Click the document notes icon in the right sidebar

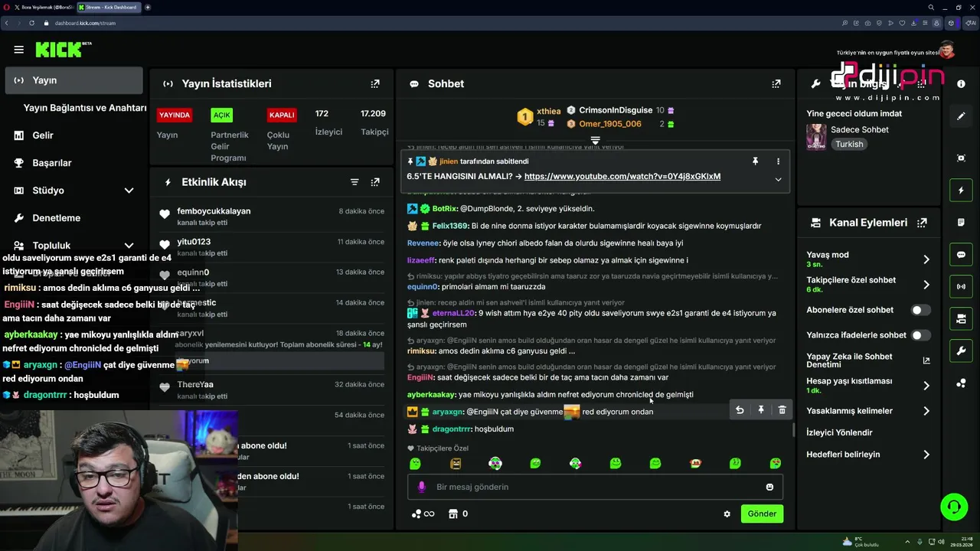(961, 223)
